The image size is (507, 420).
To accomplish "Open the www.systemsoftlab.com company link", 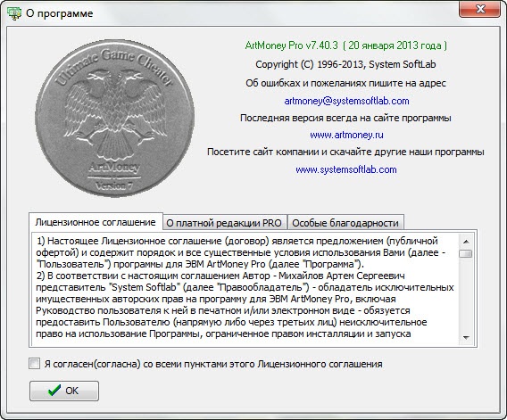I will (346, 169).
